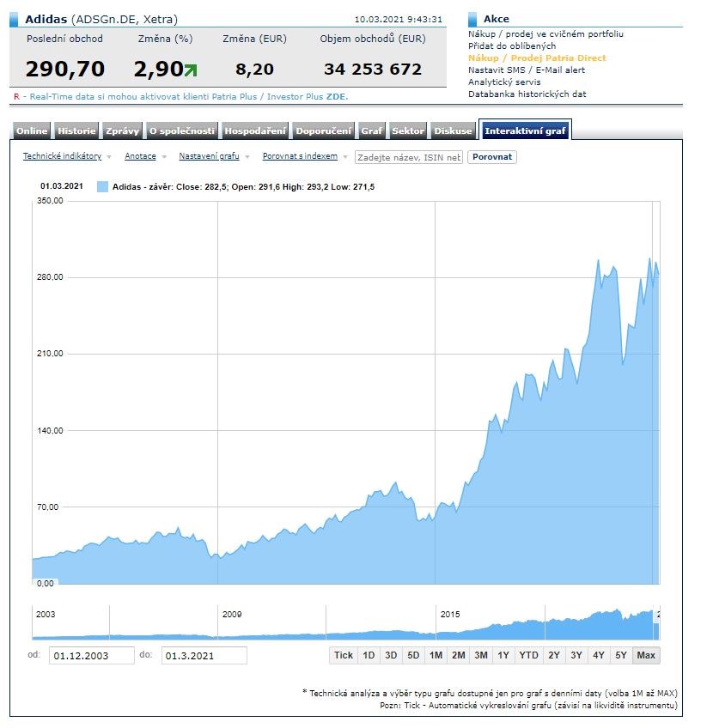Choose the Tick chart range

(344, 655)
